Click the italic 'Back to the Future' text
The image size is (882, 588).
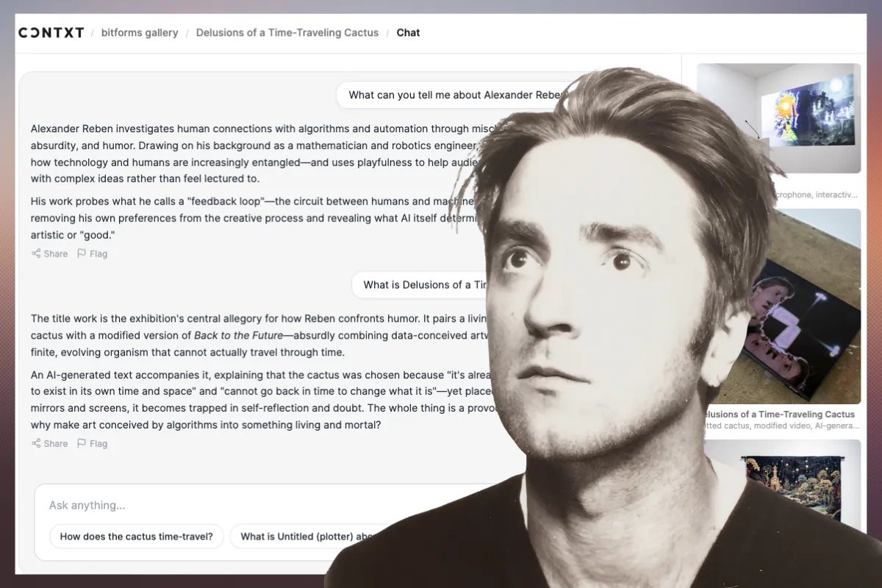(238, 334)
